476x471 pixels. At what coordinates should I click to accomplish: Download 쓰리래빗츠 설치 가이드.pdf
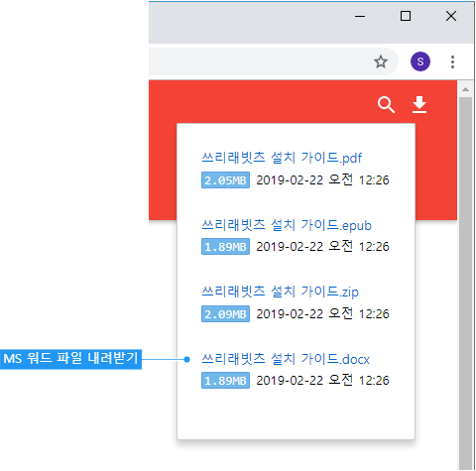[x=282, y=158]
